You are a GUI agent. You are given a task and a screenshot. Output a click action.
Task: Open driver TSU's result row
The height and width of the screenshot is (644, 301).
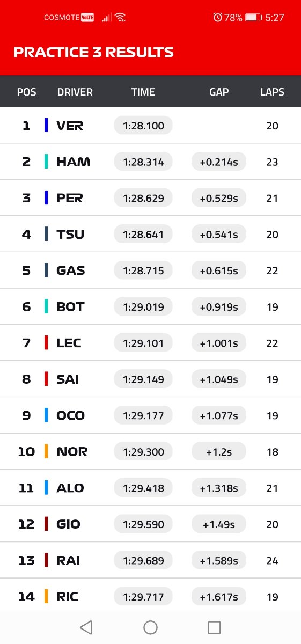coord(150,234)
